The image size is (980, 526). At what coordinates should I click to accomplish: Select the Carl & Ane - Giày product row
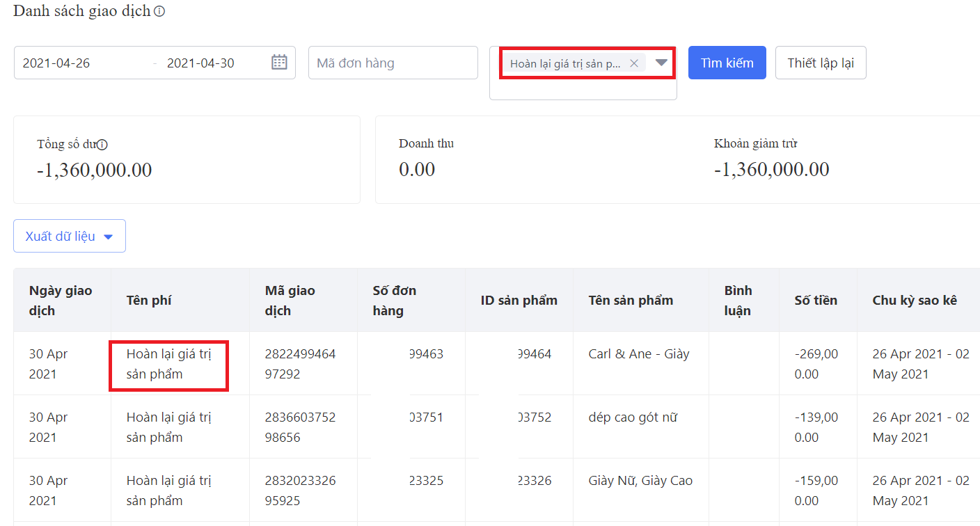pyautogui.click(x=638, y=354)
